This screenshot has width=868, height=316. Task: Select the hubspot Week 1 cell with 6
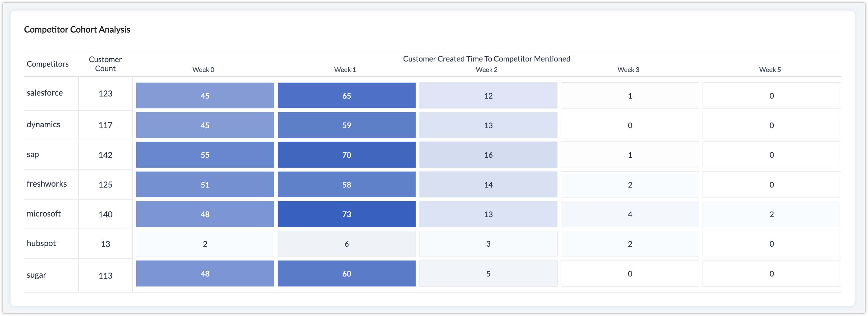(x=346, y=244)
